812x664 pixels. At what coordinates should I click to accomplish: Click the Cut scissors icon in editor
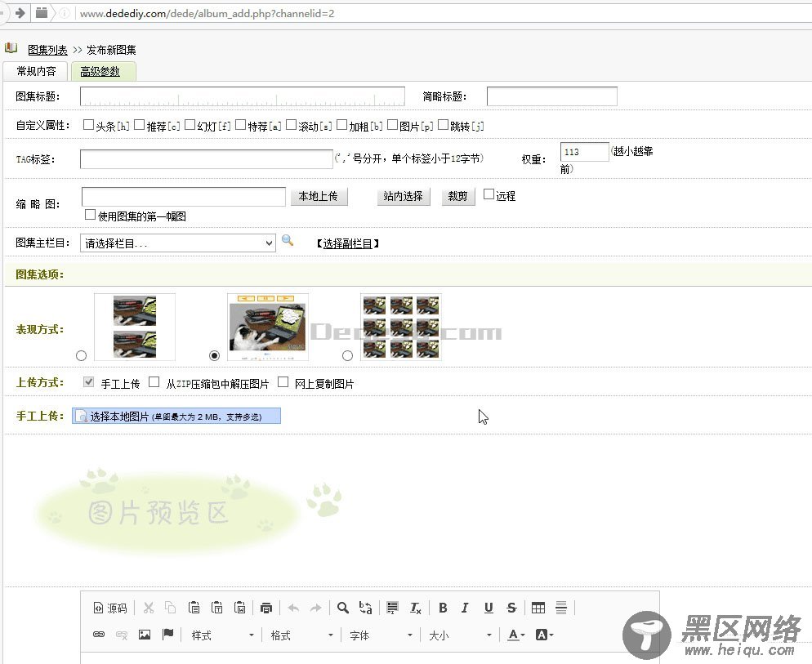click(x=149, y=608)
